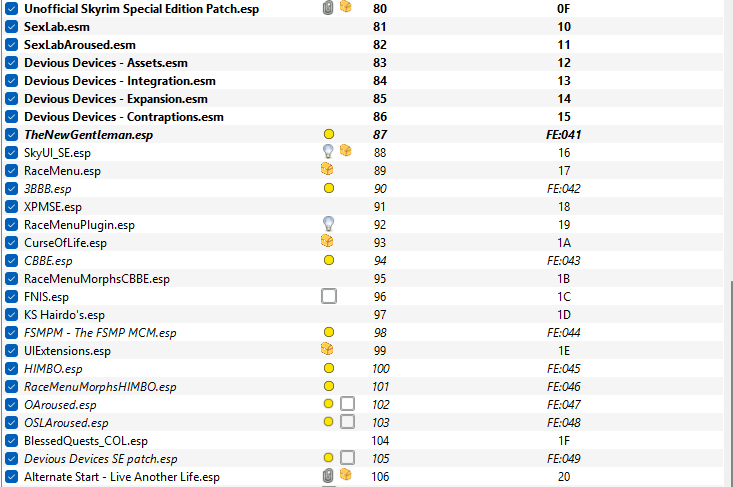Click the archive chest flag on RaceMenu.esp
This screenshot has height=487, width=733.
click(x=327, y=169)
